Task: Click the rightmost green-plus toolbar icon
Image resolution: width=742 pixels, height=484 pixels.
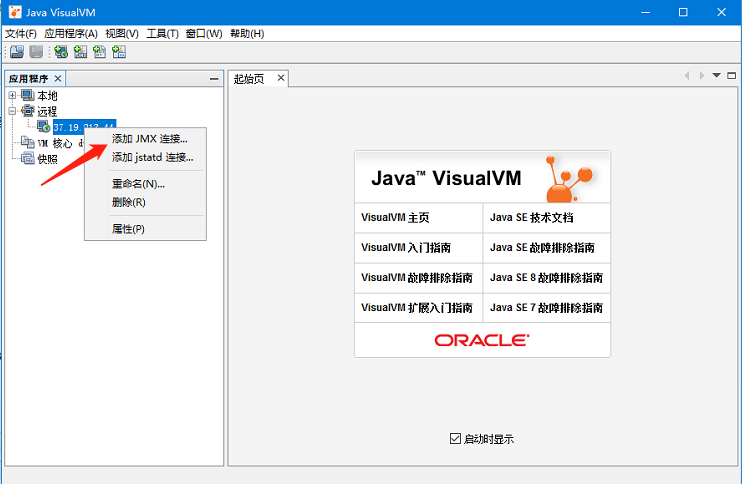Action: pyautogui.click(x=119, y=52)
